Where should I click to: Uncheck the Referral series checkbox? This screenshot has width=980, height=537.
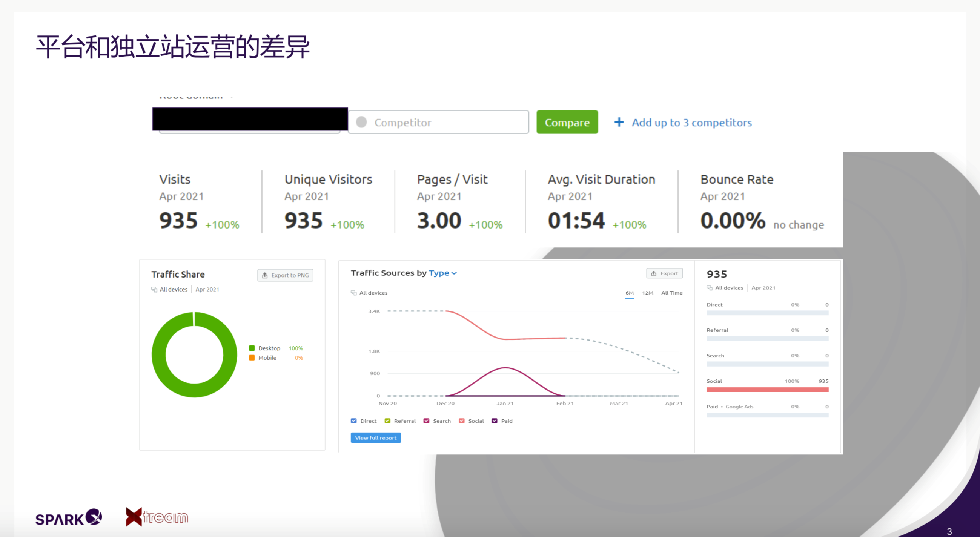pos(388,420)
